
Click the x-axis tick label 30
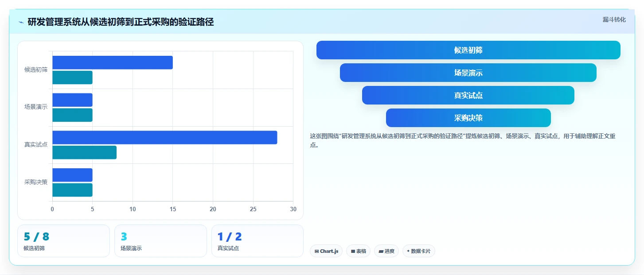click(293, 209)
